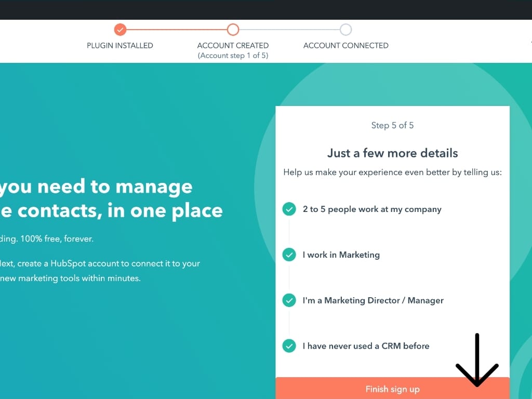Click the checkmark beside never used a CRM
The width and height of the screenshot is (532, 399).
pyautogui.click(x=289, y=345)
